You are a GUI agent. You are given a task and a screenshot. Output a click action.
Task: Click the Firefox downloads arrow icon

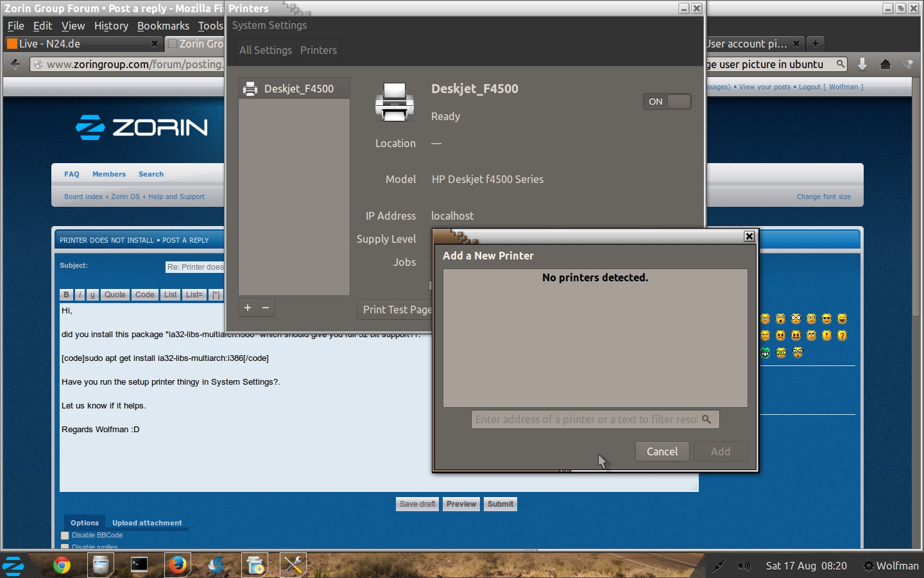(x=862, y=64)
